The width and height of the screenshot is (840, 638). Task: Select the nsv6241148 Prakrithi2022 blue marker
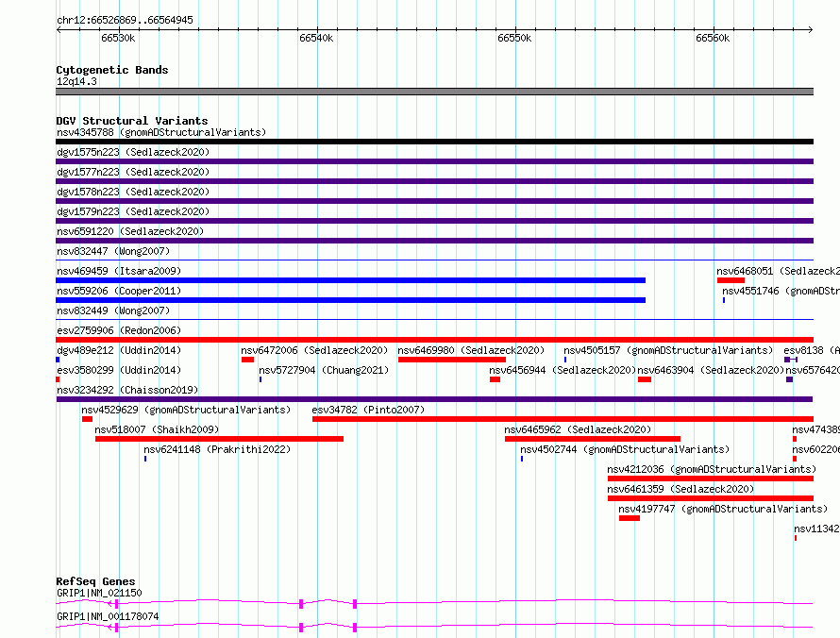145,459
